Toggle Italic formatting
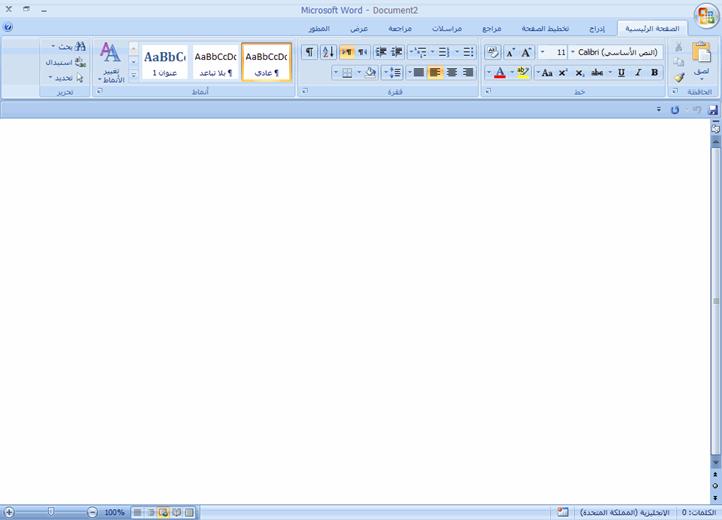The width and height of the screenshot is (722, 520). coord(638,72)
